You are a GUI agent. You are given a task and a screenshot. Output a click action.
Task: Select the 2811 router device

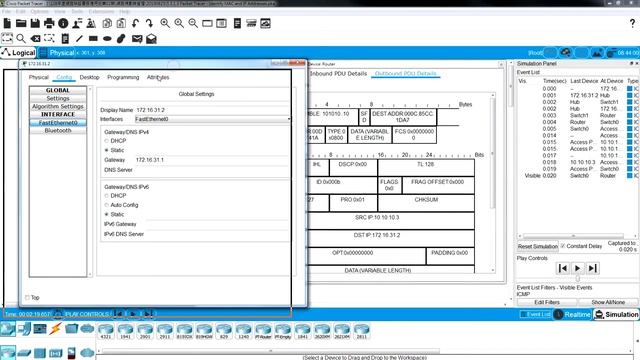pos(362,331)
